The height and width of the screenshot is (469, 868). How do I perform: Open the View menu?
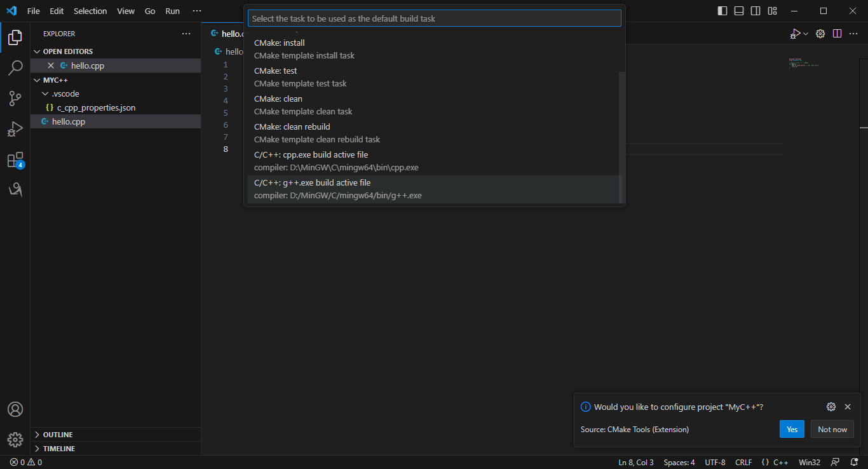[126, 11]
